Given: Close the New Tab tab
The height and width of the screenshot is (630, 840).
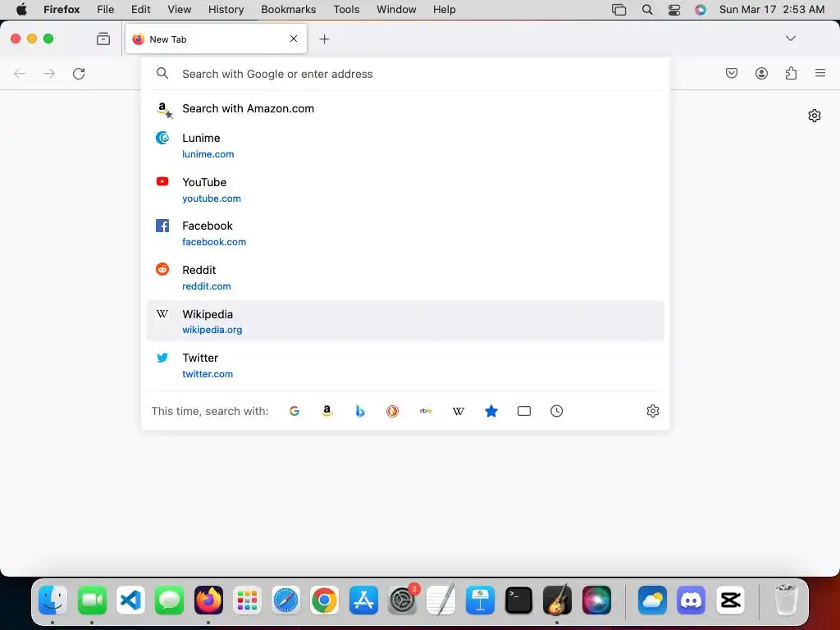Looking at the screenshot, I should pyautogui.click(x=294, y=39).
